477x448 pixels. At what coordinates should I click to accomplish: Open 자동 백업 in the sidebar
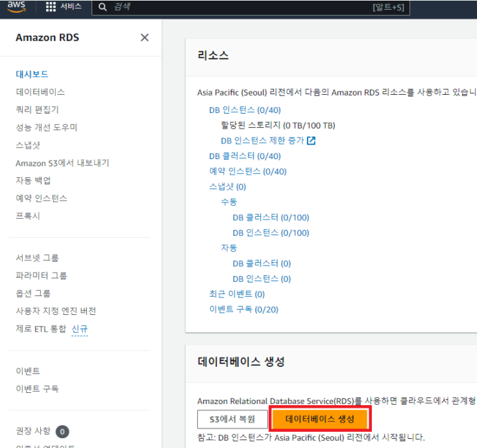pos(33,180)
